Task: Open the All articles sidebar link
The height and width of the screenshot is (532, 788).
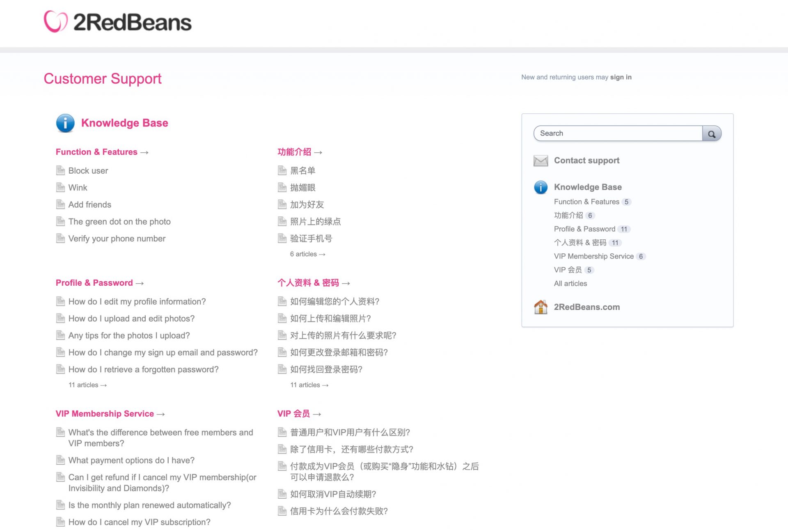Action: tap(570, 283)
